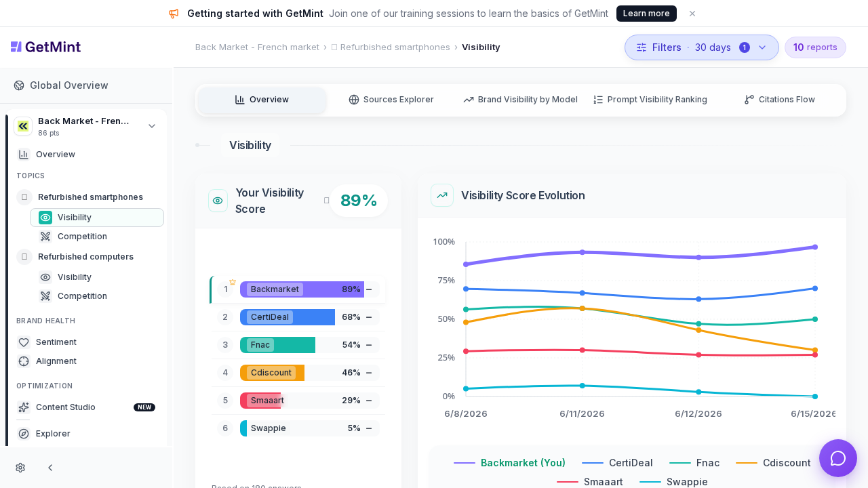Screen dimensions: 868x488
Task: Click the Cdiscount ranking bar
Action: coord(310,373)
